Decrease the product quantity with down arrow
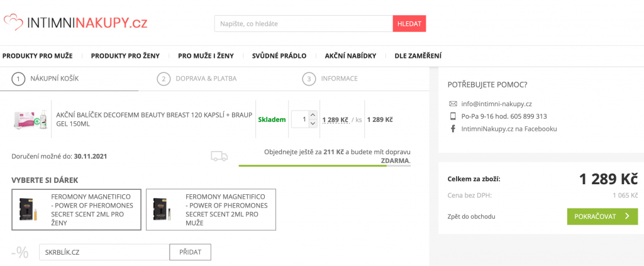This screenshot has width=644, height=266. point(313,124)
